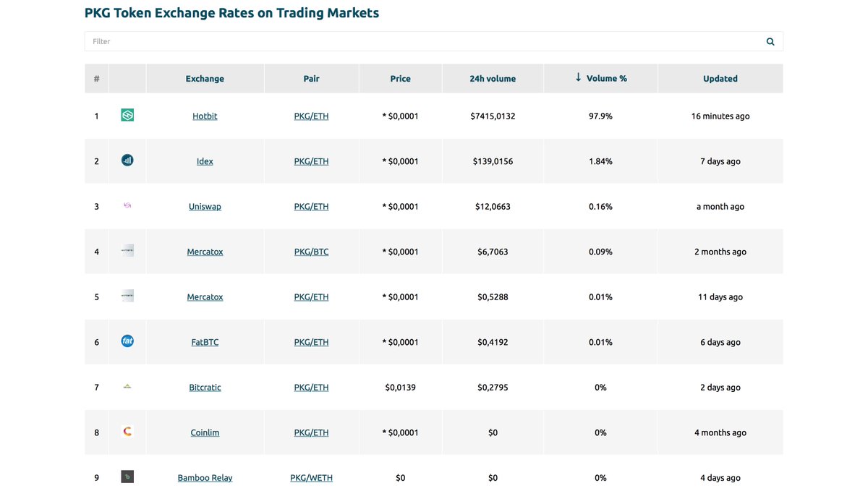Sort by the Exchange column header
This screenshot has height=504, width=868.
coord(205,78)
